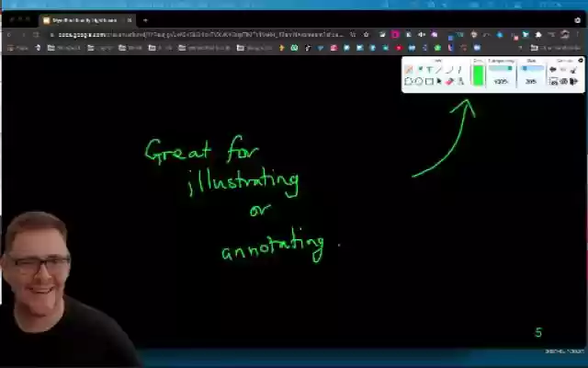Undo the last annotation stroke
The height and width of the screenshot is (368, 588).
click(553, 70)
